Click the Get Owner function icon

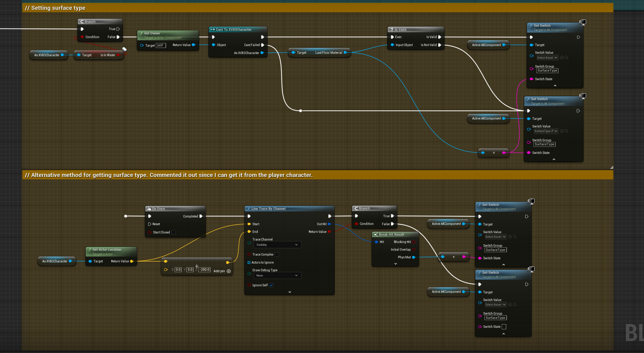[141, 33]
